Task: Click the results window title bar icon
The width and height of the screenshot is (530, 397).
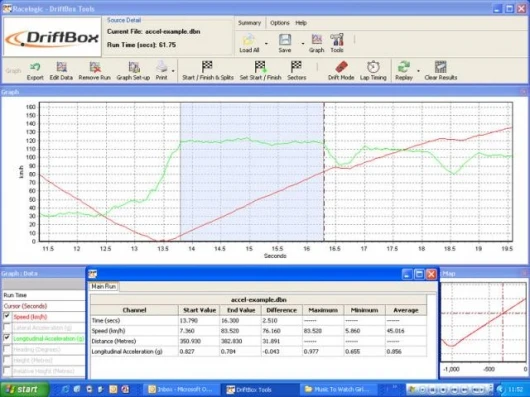Action: pos(93,274)
